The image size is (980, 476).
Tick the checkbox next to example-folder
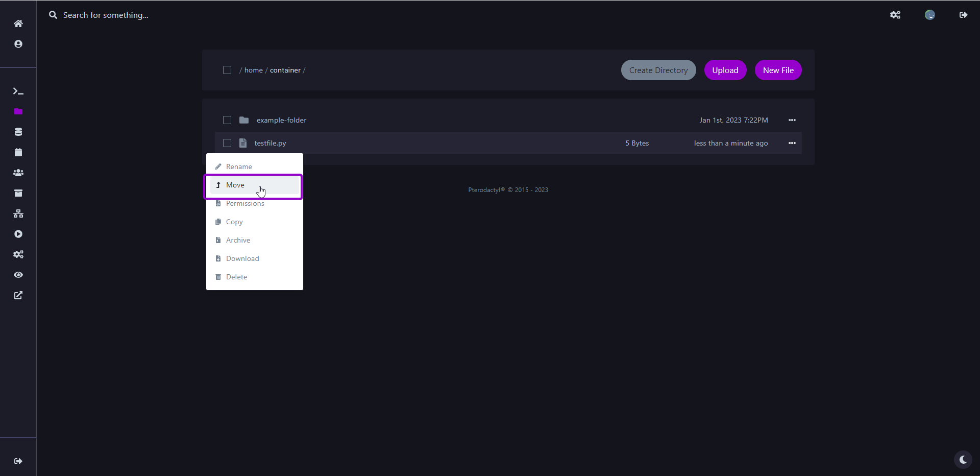pos(227,120)
